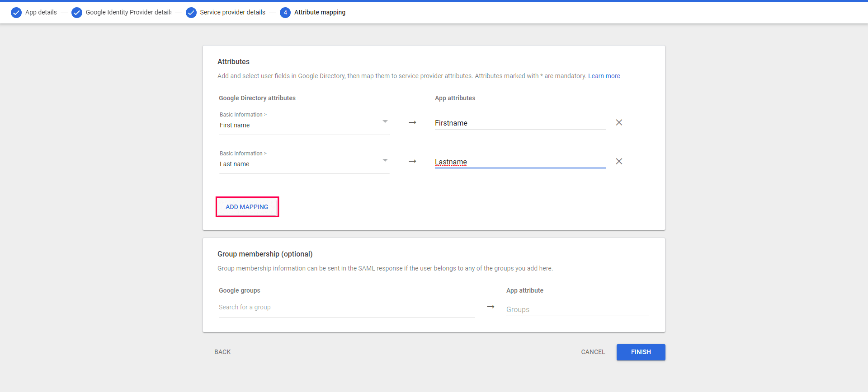Open the Learn more link
Image resolution: width=868 pixels, height=392 pixels.
point(604,76)
